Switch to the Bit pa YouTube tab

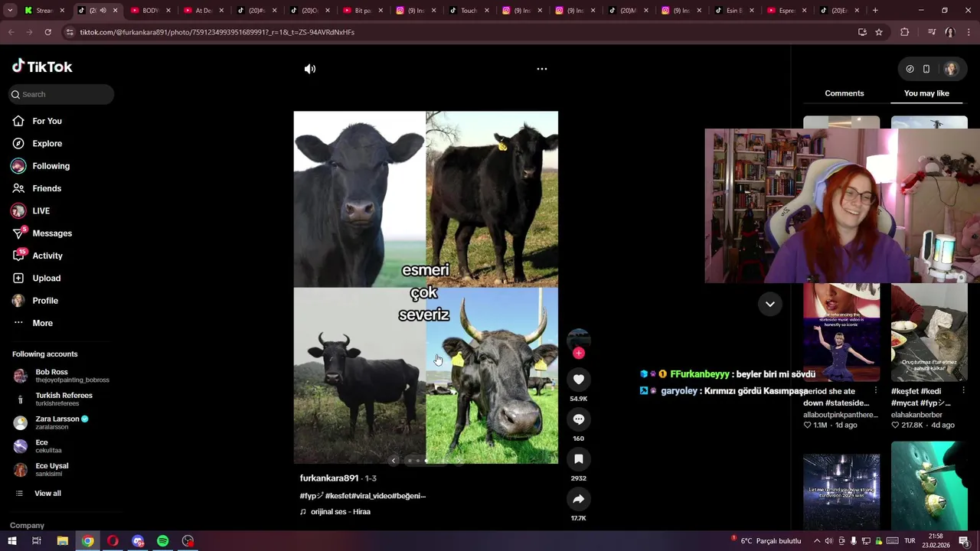tap(362, 11)
